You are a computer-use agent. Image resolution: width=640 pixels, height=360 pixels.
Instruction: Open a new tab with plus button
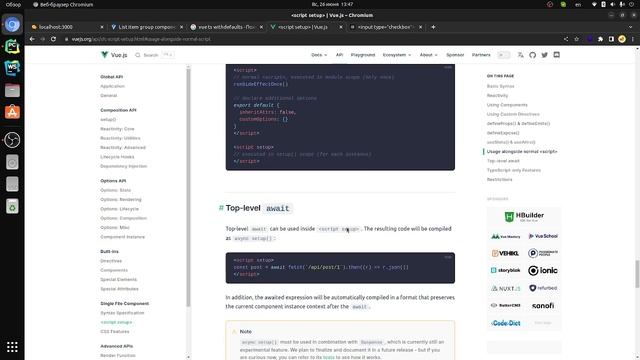point(433,27)
